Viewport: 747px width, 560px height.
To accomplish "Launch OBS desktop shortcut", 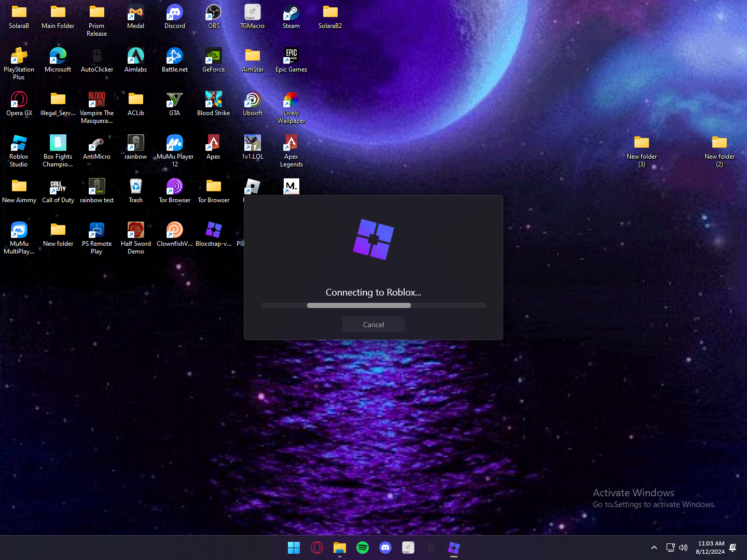I will 214,17.
